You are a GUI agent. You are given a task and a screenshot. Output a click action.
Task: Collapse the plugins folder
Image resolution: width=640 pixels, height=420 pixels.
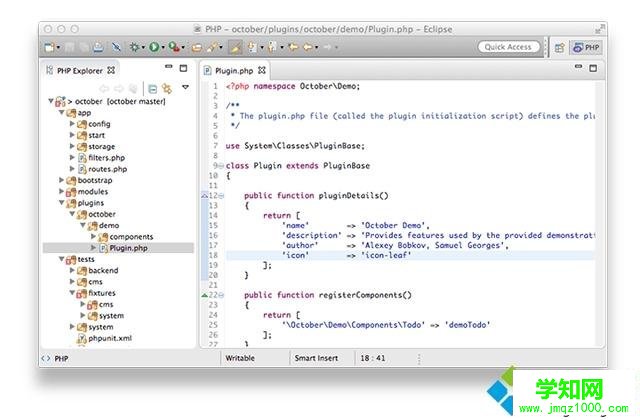click(x=61, y=202)
